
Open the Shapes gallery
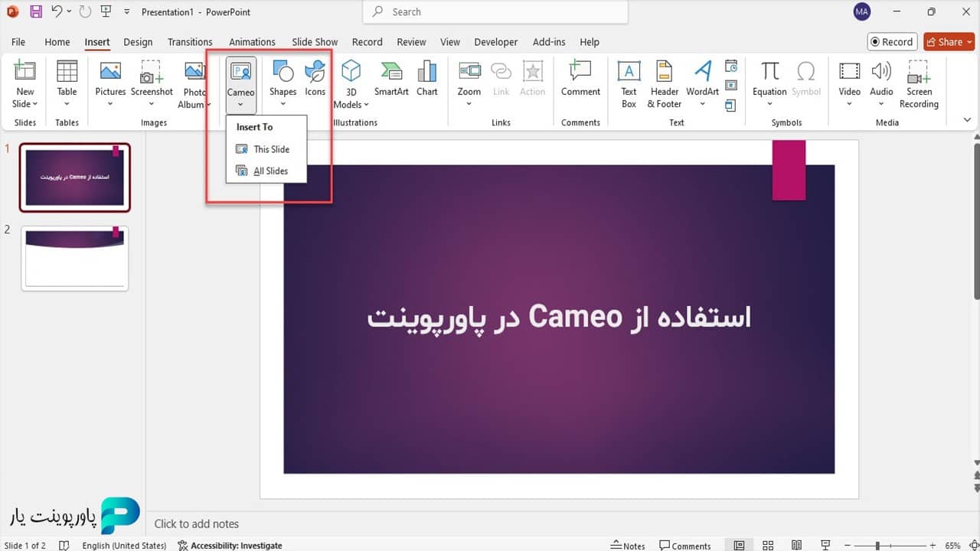coord(283,84)
